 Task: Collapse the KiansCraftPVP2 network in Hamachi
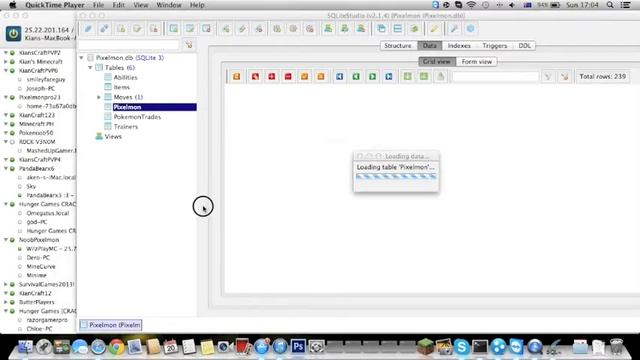click(x=6, y=53)
